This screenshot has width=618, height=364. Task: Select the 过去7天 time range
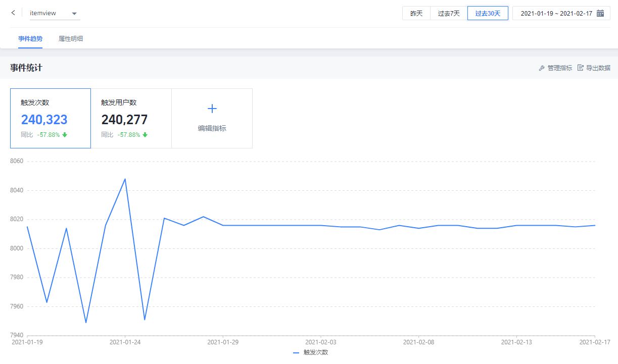(x=449, y=14)
